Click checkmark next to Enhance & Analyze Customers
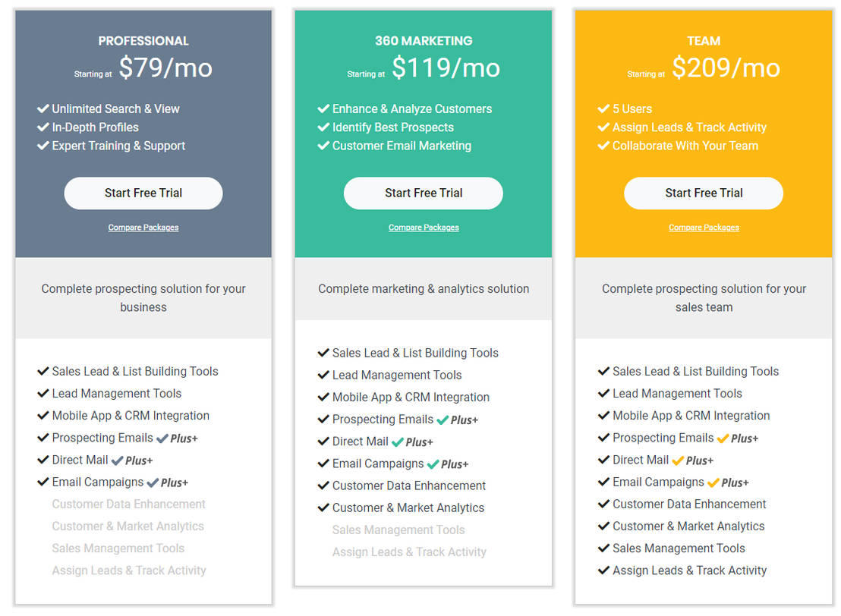 (323, 109)
